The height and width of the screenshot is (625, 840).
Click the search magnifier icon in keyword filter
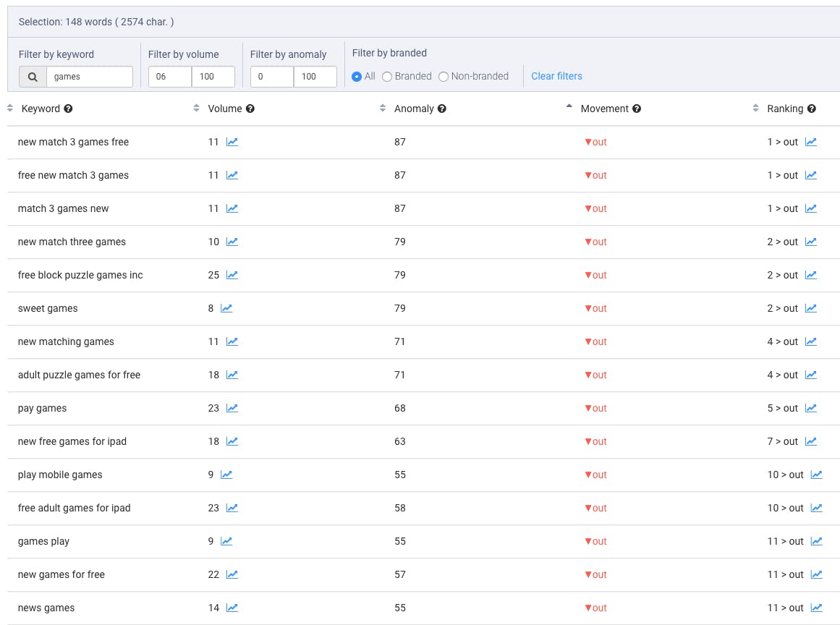point(33,77)
